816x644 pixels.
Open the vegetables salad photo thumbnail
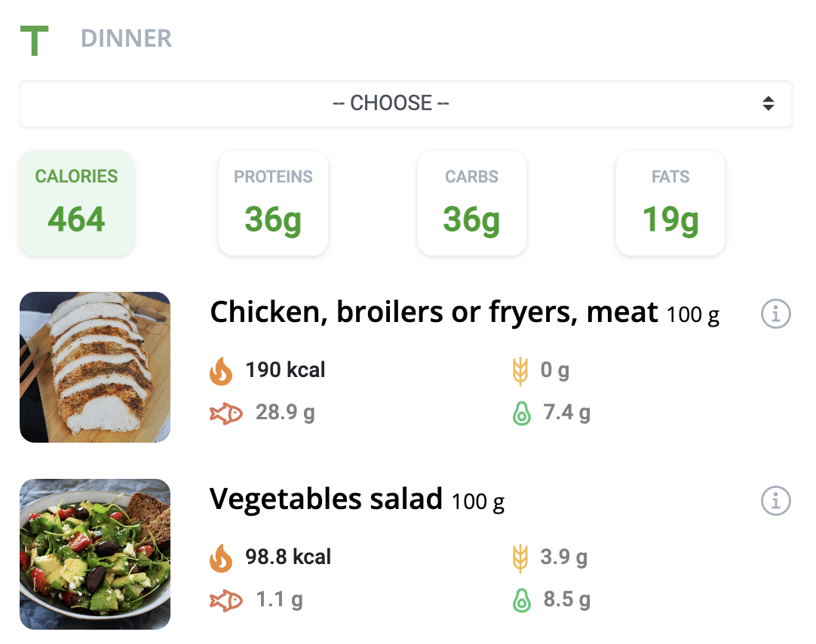[x=95, y=554]
